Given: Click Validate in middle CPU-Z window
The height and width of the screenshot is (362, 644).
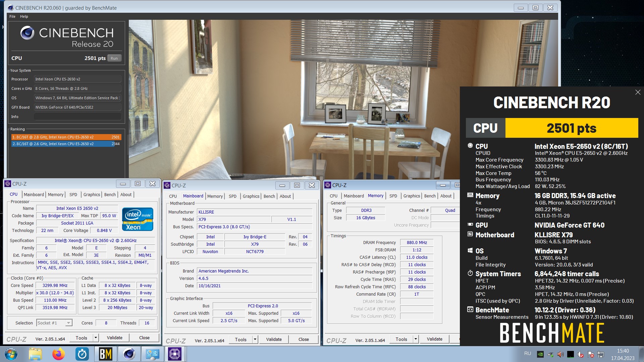Looking at the screenshot, I should pyautogui.click(x=274, y=340).
